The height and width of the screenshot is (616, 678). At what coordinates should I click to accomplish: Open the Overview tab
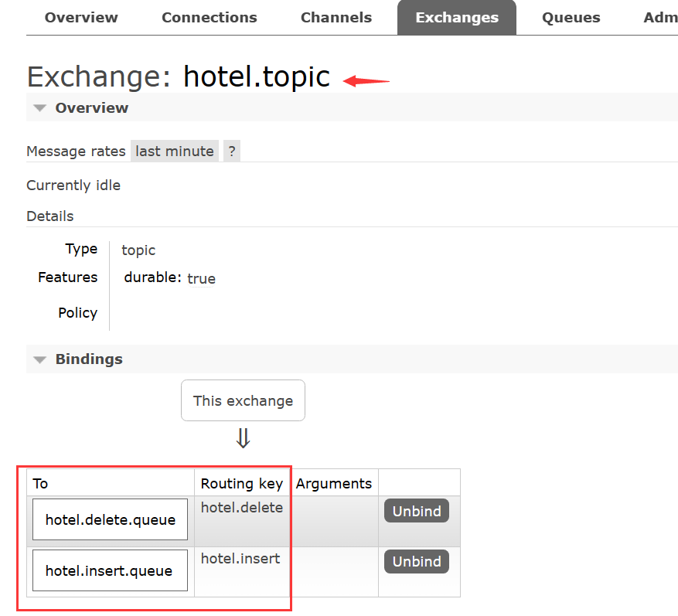click(80, 18)
